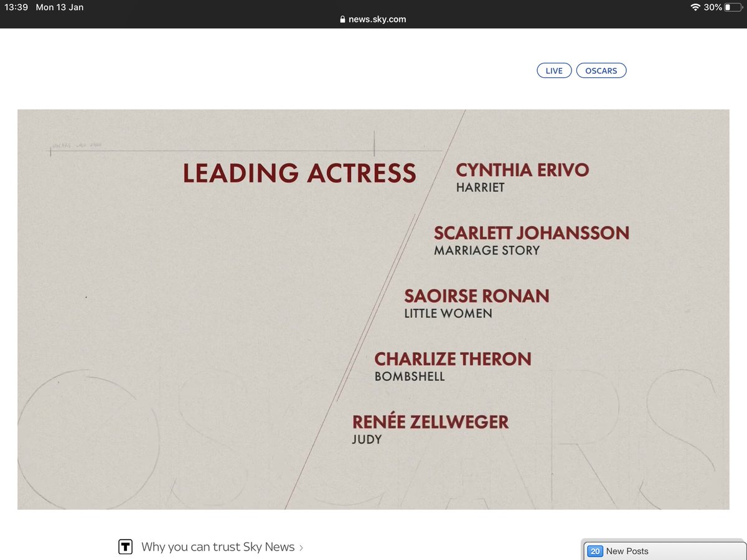Click the 20 posts count badge

tap(595, 551)
